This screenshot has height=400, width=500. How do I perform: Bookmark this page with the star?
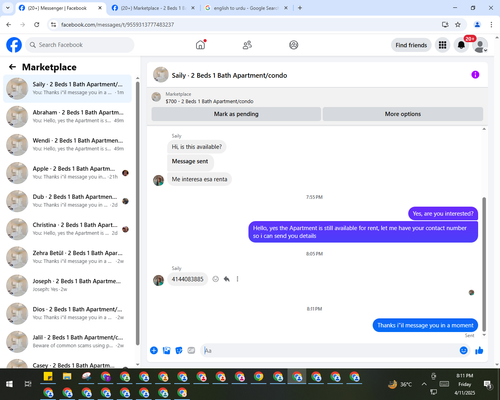pyautogui.click(x=458, y=25)
